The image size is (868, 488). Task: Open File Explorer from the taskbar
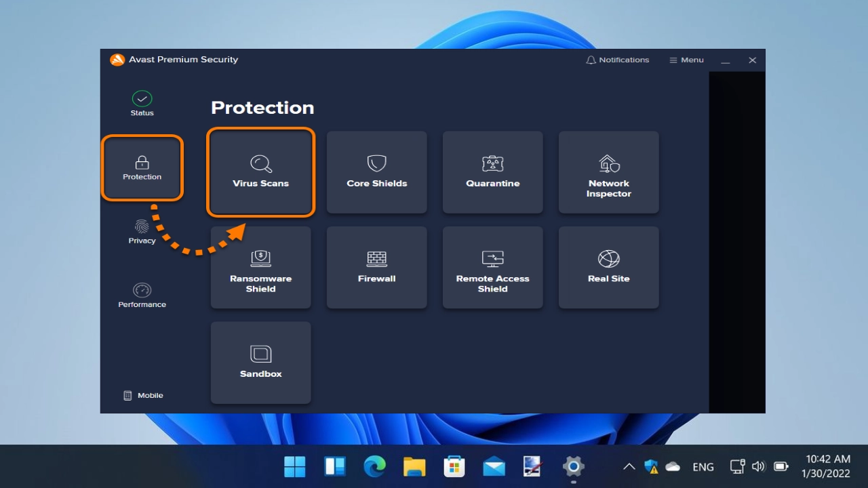pyautogui.click(x=414, y=466)
